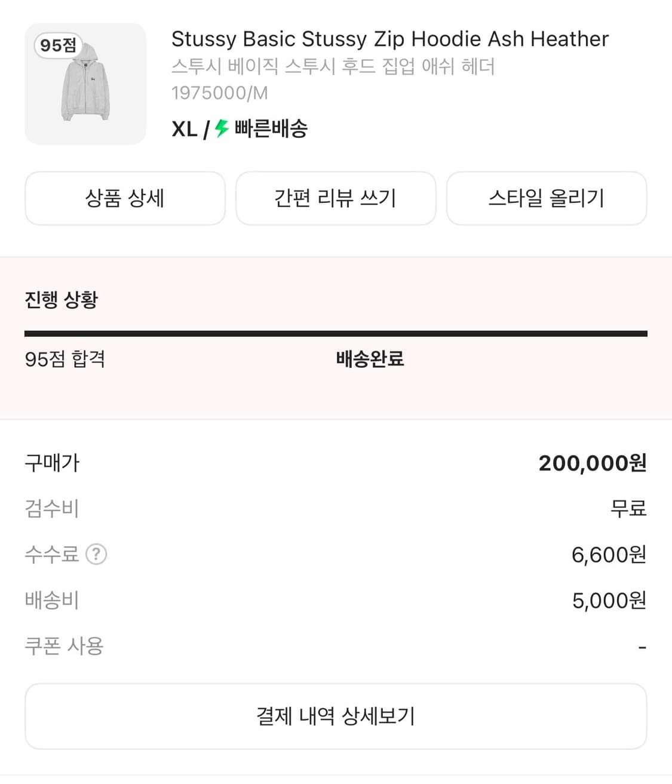
Task: Click the help icon next to 수수료
Action: [96, 555]
